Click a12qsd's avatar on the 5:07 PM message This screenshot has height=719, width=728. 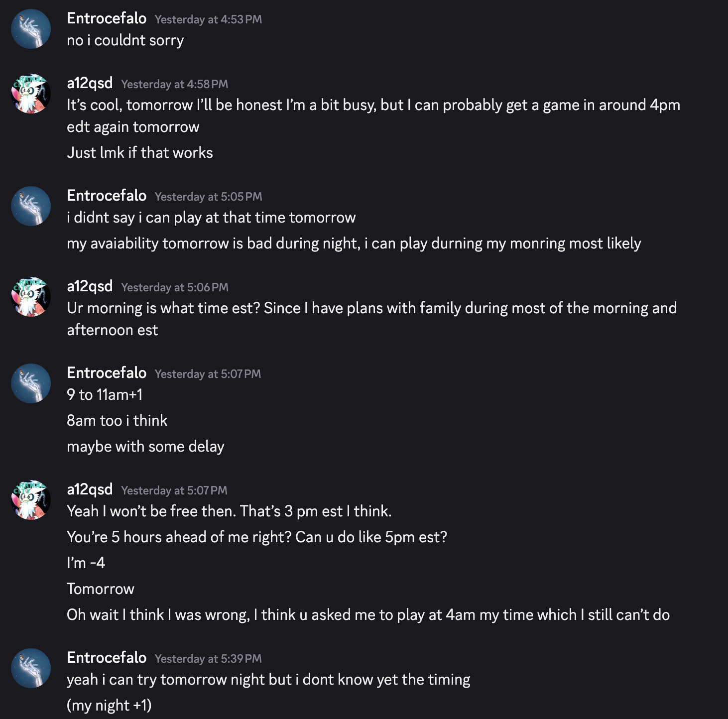point(31,500)
